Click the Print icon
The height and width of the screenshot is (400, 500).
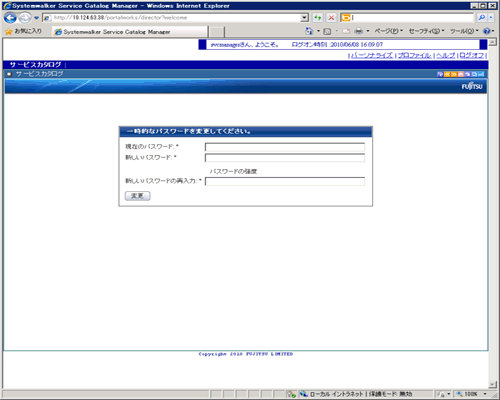pyautogui.click(x=359, y=31)
